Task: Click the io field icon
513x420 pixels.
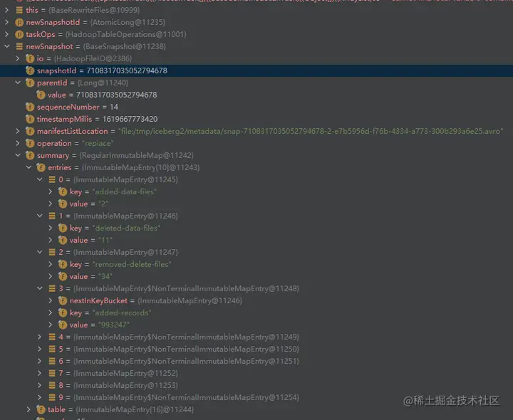Action: tap(30, 58)
